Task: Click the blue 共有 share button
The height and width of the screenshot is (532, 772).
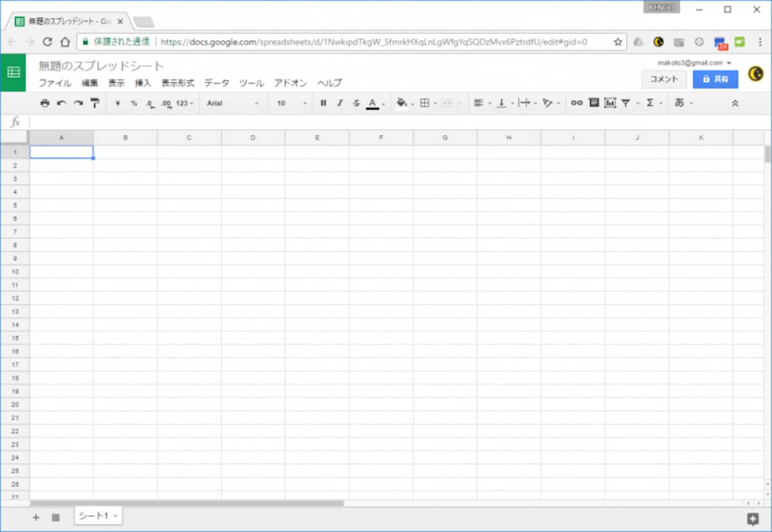Action: [715, 79]
